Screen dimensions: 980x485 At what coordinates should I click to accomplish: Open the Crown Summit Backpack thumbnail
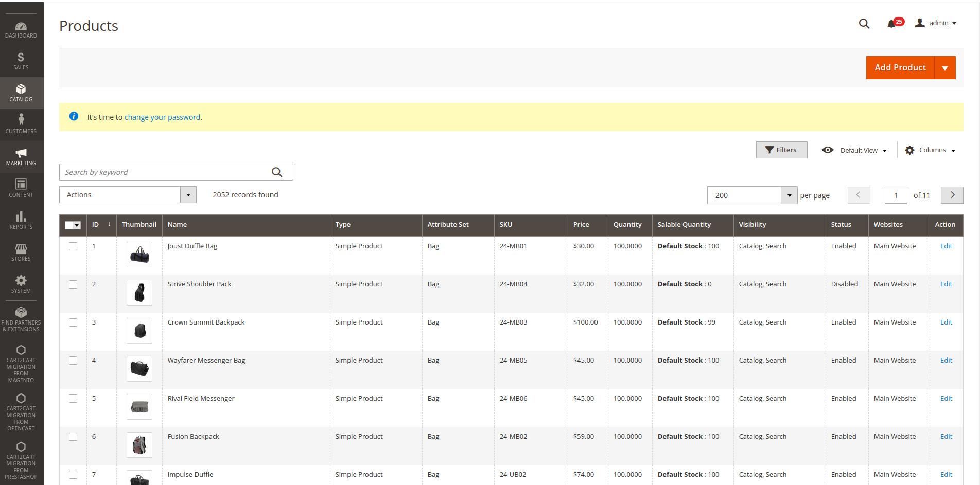[x=139, y=331]
